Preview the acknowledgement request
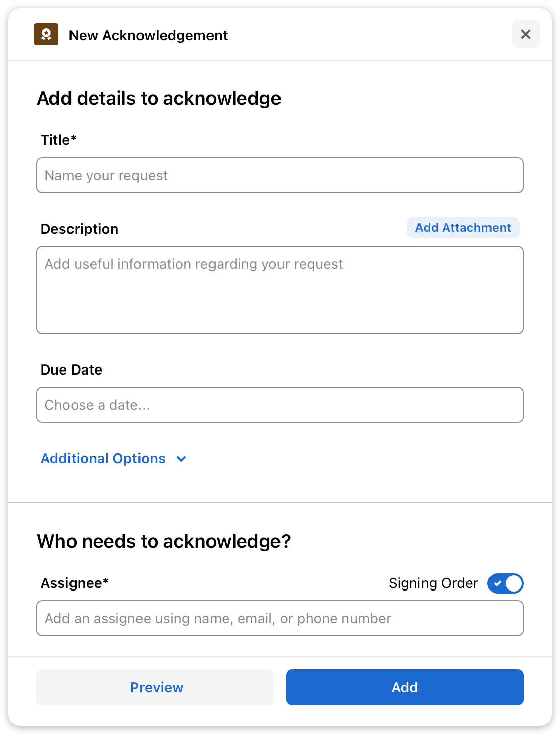 [155, 687]
